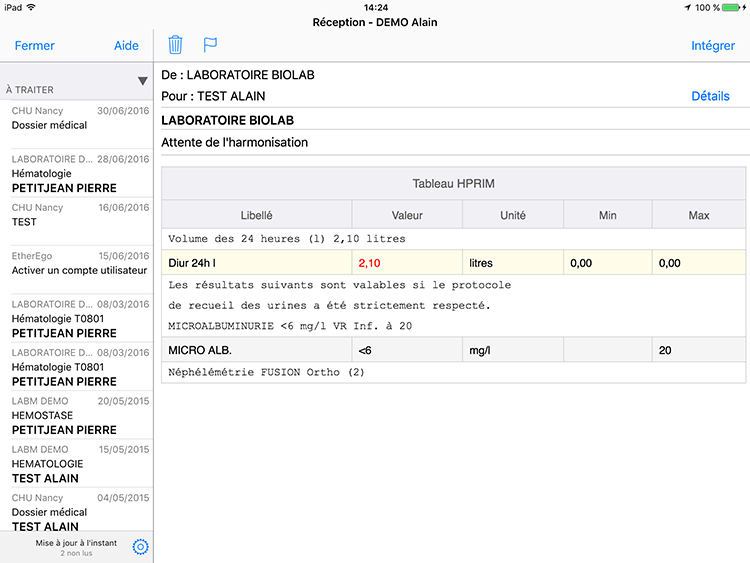This screenshot has height=563, width=750.
Task: Open CHU Nancy TEST message from 16/06/2016
Action: (77, 216)
